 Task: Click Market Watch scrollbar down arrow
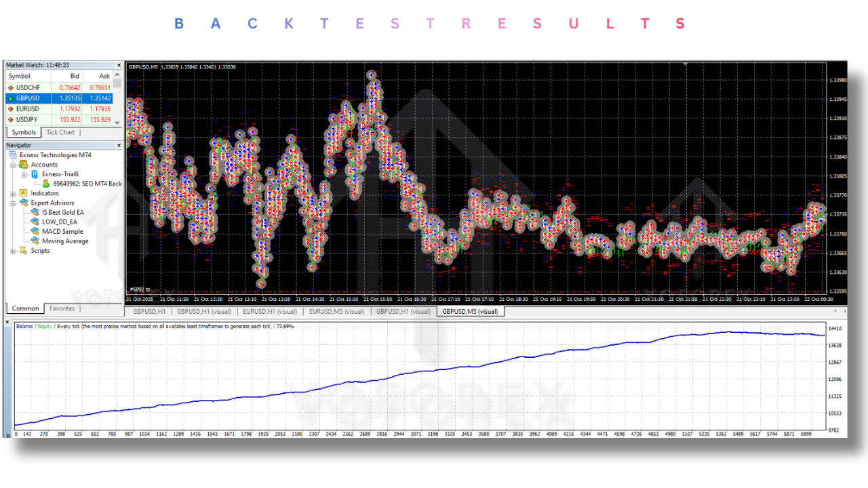coord(117,122)
